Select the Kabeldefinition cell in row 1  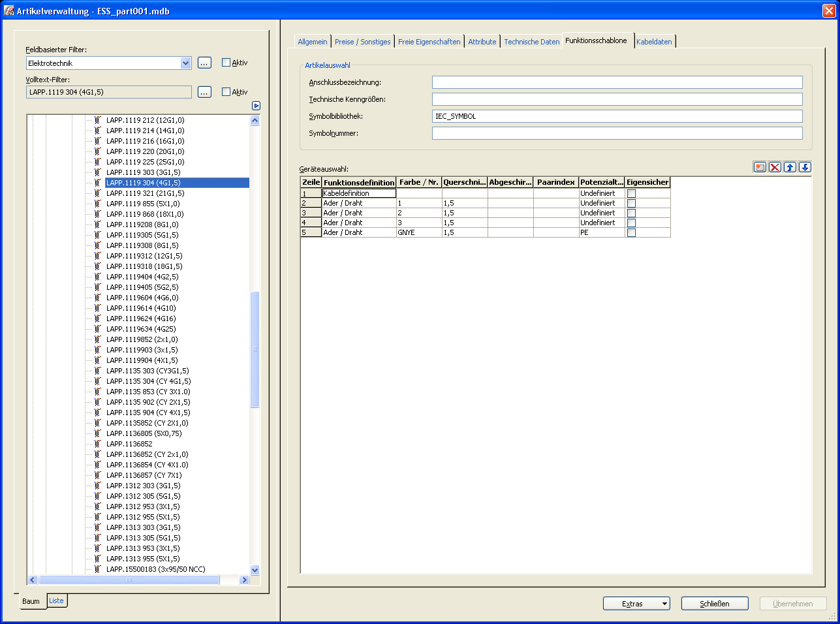tap(359, 193)
